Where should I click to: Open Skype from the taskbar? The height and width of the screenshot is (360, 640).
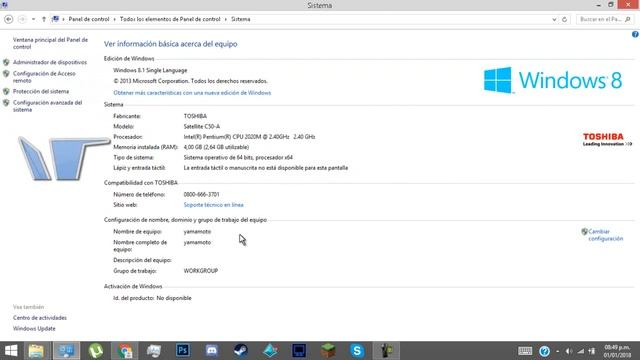tap(357, 351)
